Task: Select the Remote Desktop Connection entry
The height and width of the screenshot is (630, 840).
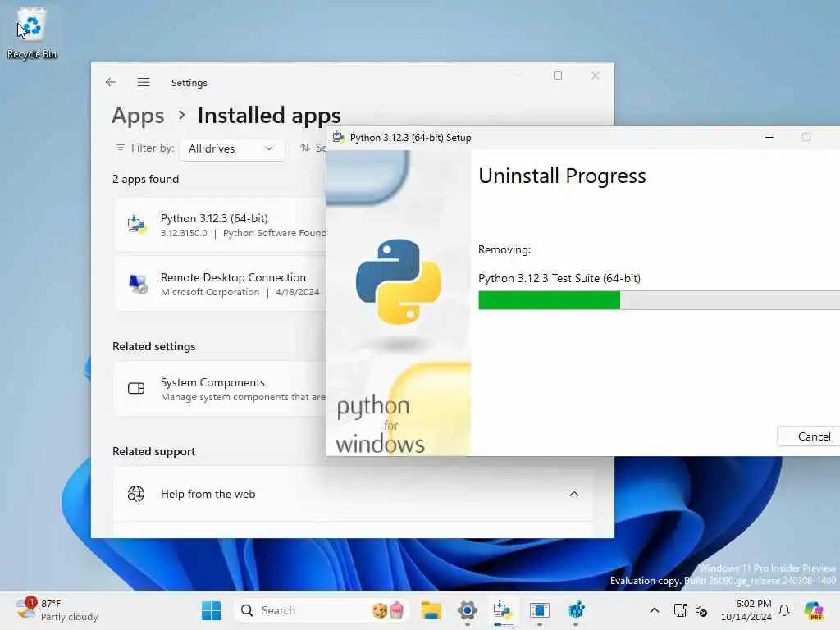Action: pyautogui.click(x=220, y=283)
